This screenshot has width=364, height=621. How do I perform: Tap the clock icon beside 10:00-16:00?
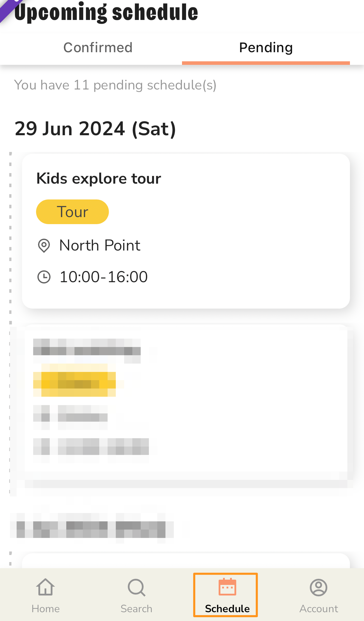(x=44, y=277)
